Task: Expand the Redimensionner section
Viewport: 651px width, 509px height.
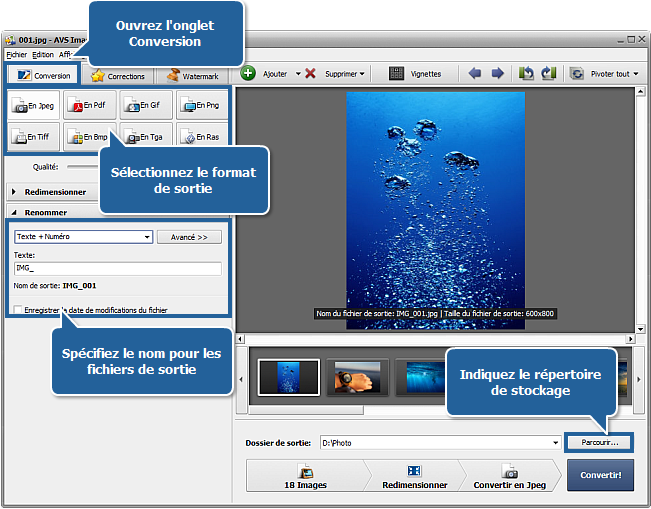Action: [15, 192]
